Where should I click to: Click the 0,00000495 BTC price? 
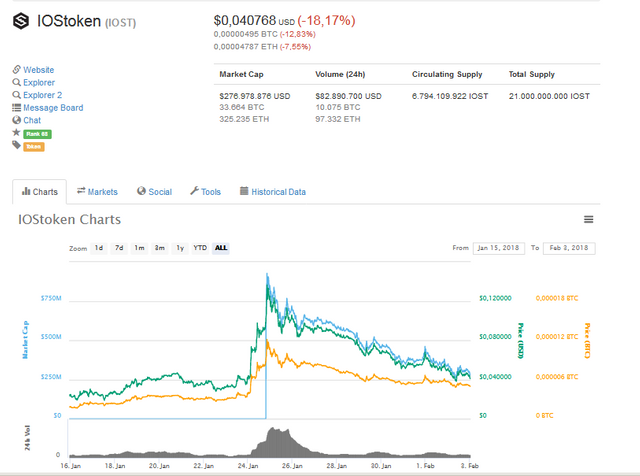pos(245,34)
